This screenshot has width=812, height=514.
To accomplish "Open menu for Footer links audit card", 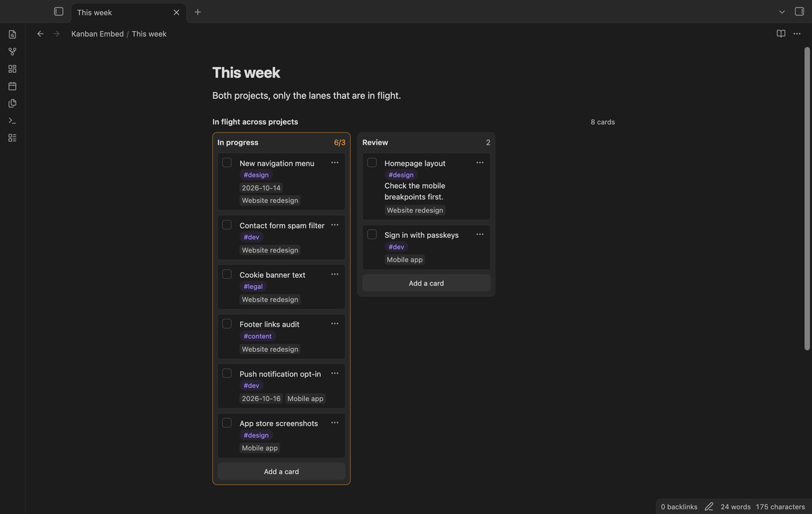I will [335, 323].
